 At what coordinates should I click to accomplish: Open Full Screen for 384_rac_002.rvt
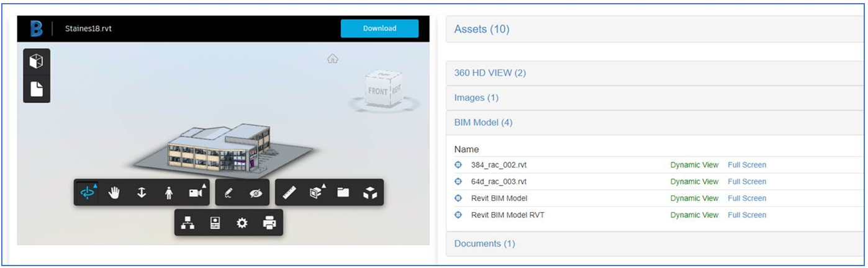pos(747,165)
